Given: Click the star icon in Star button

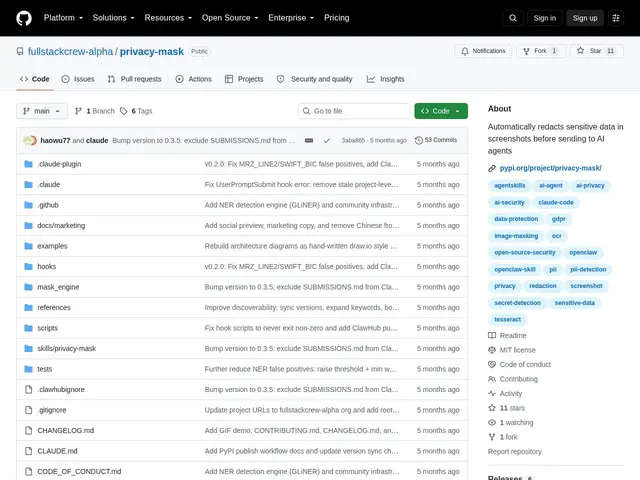Looking at the screenshot, I should 580,51.
